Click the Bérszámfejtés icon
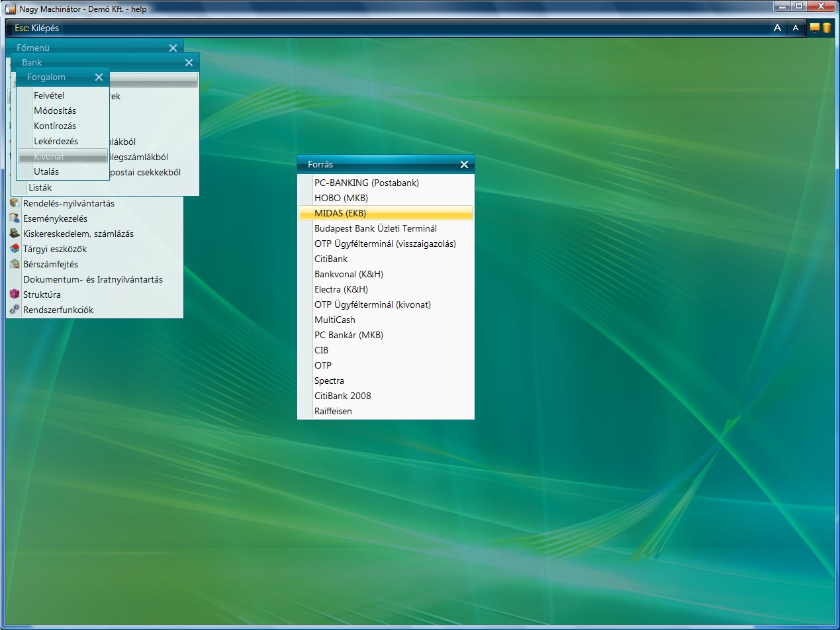This screenshot has height=630, width=840. click(14, 263)
